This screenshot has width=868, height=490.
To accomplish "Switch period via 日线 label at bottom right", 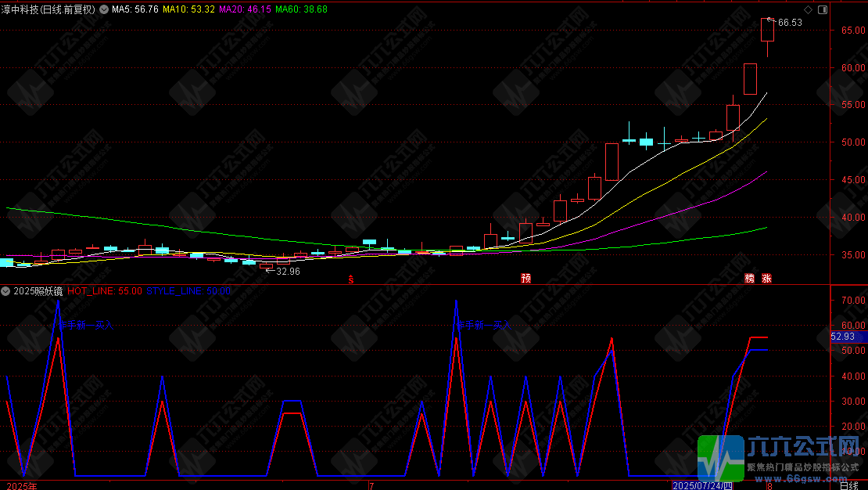I will (848, 486).
